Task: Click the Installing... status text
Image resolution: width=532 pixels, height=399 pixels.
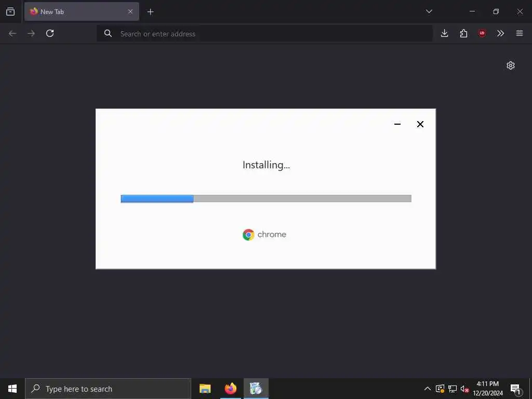Action: pos(266,165)
